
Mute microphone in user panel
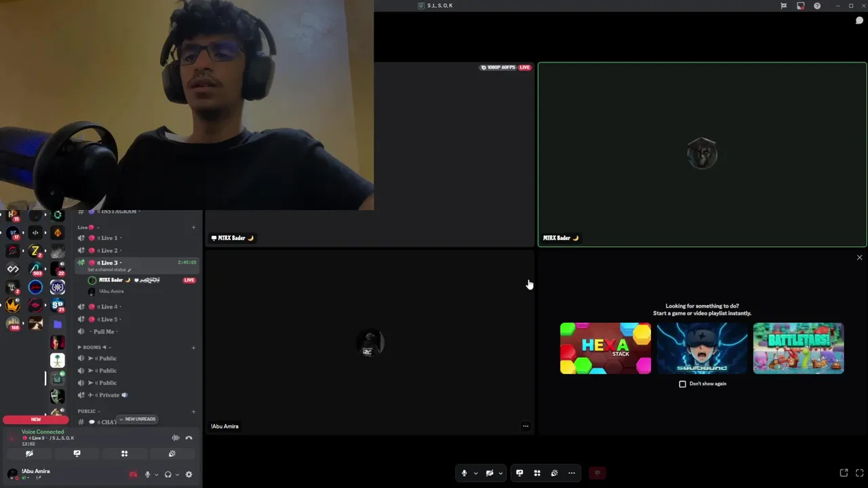147,474
